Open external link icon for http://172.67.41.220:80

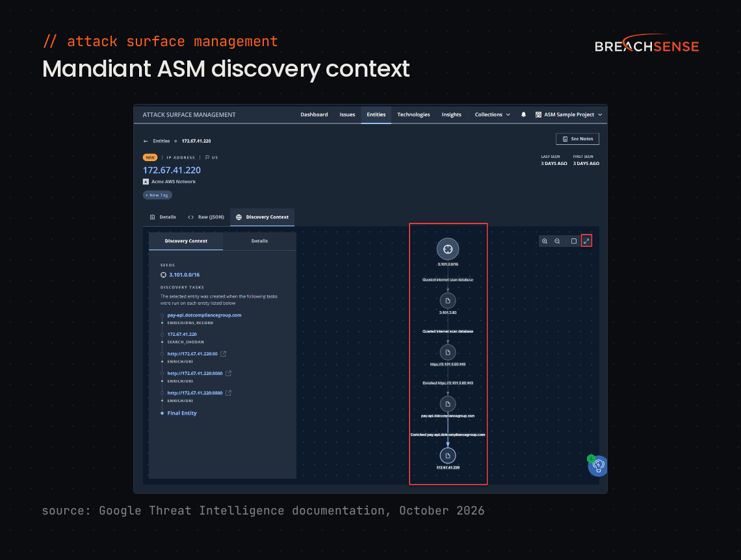click(223, 353)
